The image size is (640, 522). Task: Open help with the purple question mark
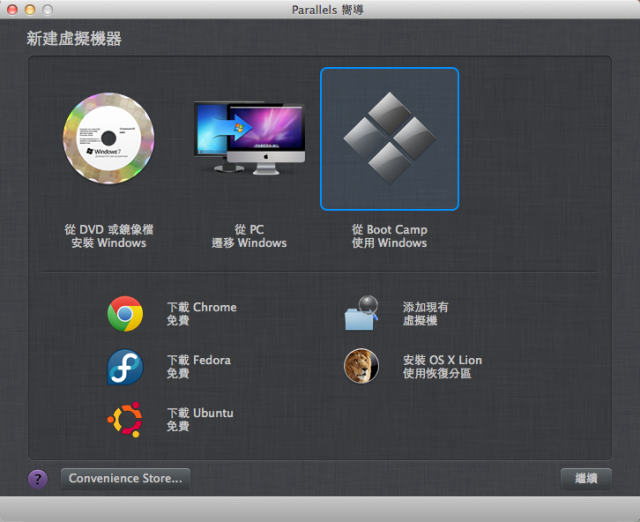tap(38, 479)
